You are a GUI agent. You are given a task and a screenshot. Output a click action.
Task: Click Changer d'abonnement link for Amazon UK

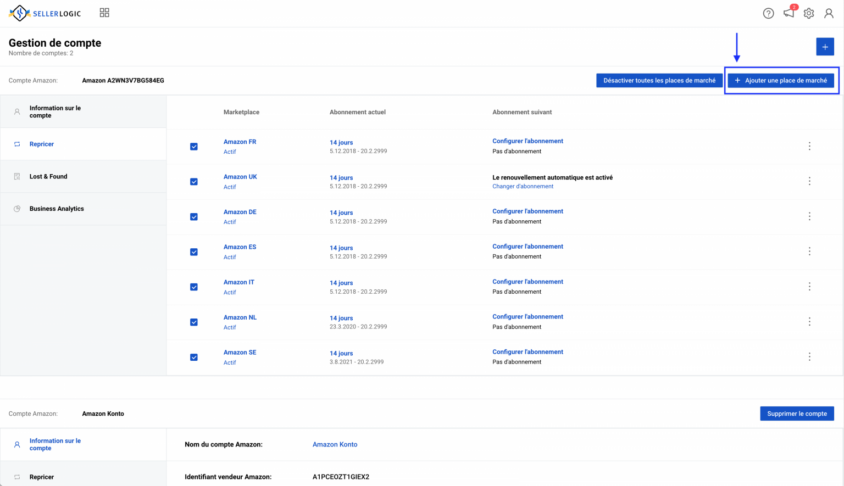[x=523, y=186]
